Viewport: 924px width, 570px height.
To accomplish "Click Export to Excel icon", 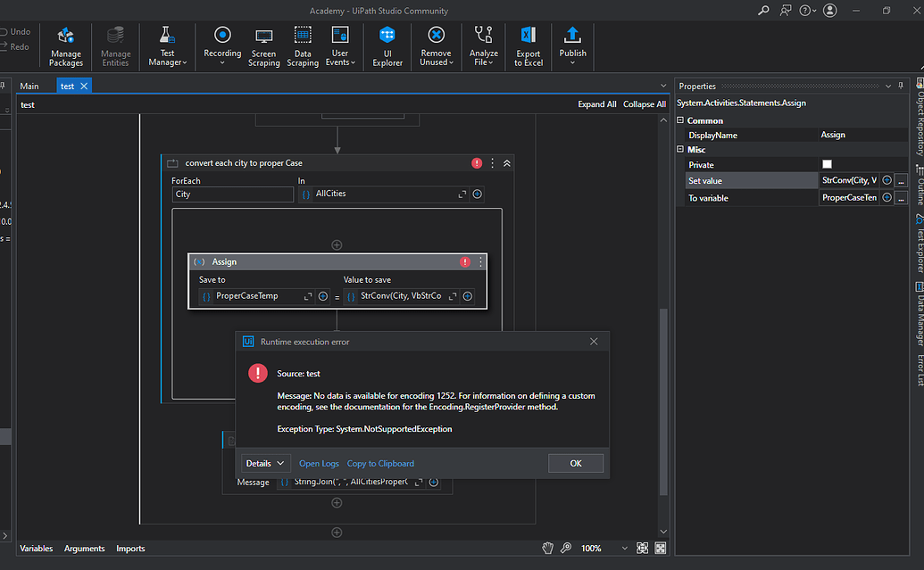I will click(x=528, y=45).
